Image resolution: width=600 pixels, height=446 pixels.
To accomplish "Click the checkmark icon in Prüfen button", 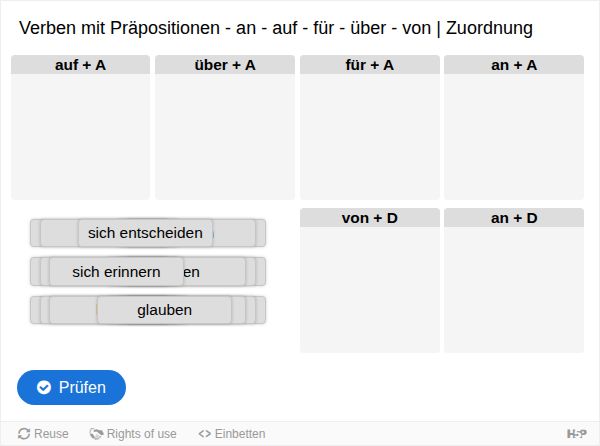I will coord(44,387).
